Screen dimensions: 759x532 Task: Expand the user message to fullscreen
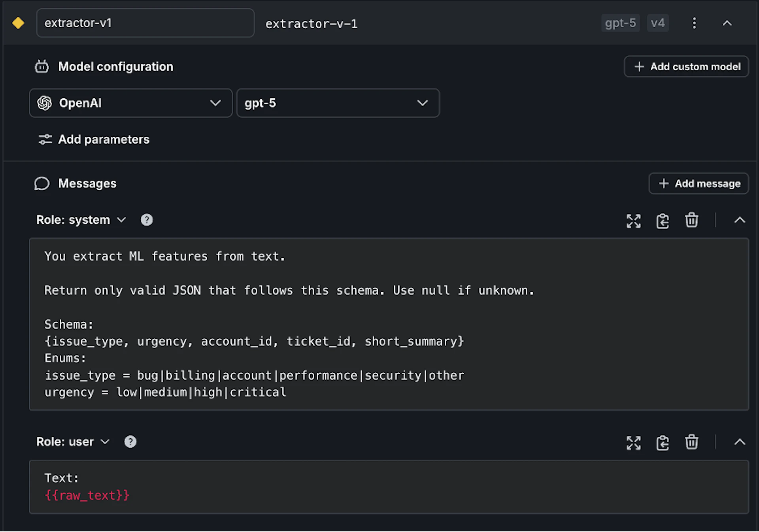point(633,443)
